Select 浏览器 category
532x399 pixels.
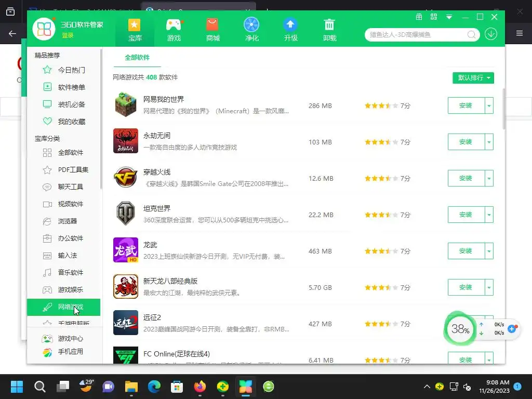pos(64,221)
